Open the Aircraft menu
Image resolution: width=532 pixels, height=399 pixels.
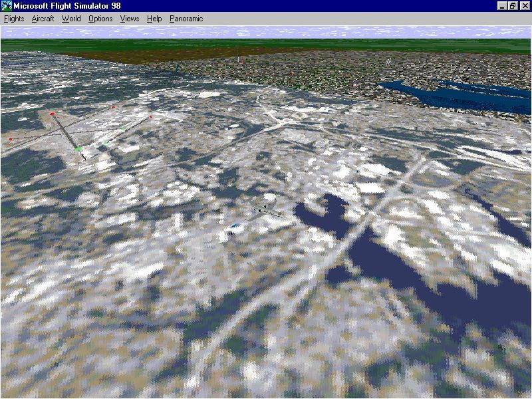tap(43, 19)
